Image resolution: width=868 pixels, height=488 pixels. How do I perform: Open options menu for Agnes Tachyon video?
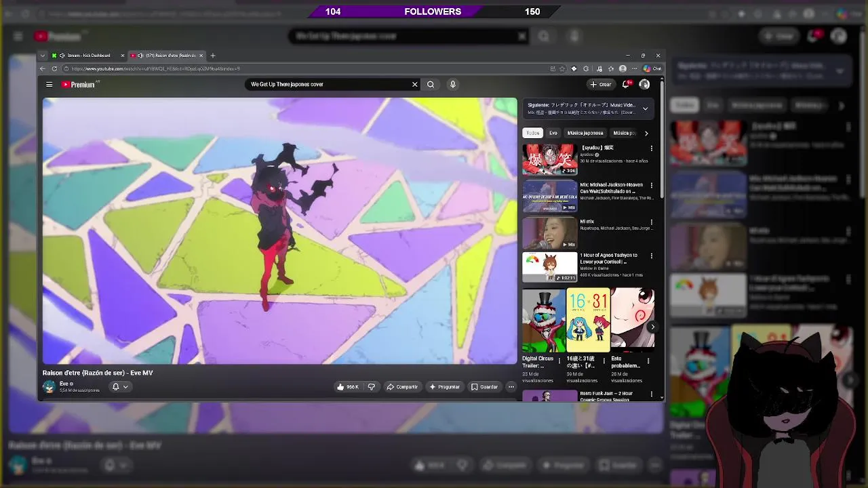[652, 256]
